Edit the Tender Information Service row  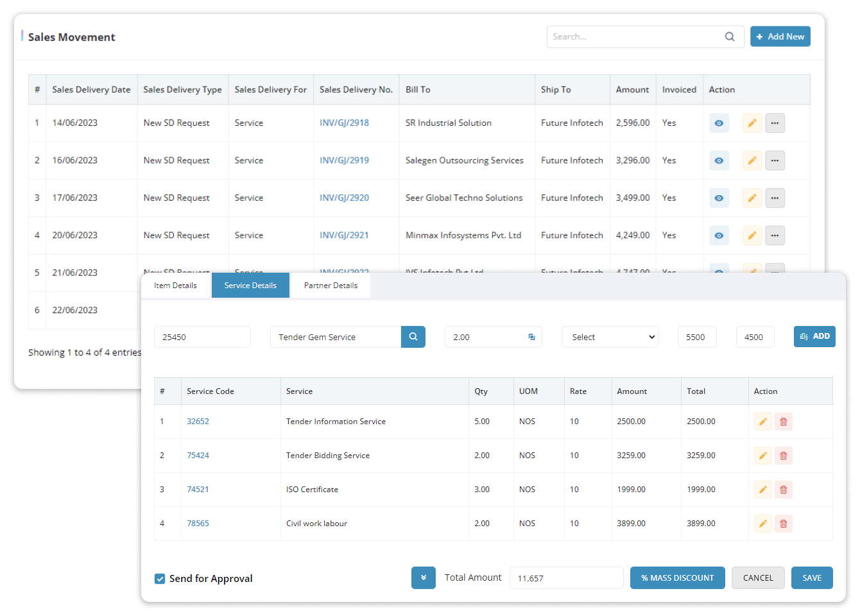[x=762, y=421]
